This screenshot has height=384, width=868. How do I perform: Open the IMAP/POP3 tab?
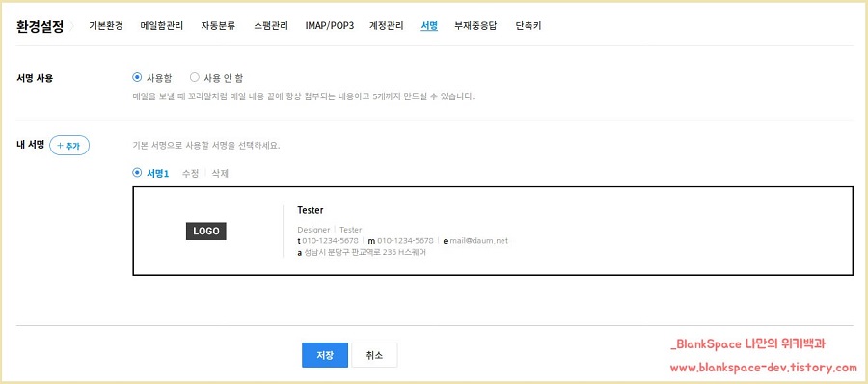(330, 25)
